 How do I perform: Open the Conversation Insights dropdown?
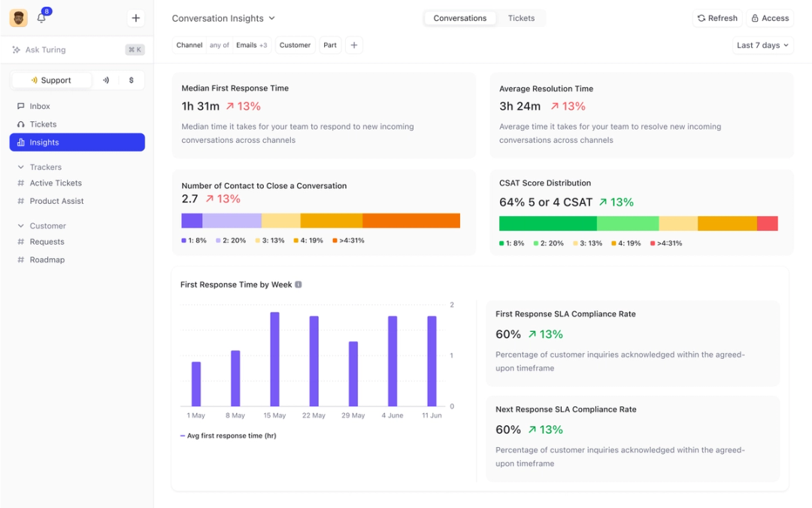(x=223, y=18)
